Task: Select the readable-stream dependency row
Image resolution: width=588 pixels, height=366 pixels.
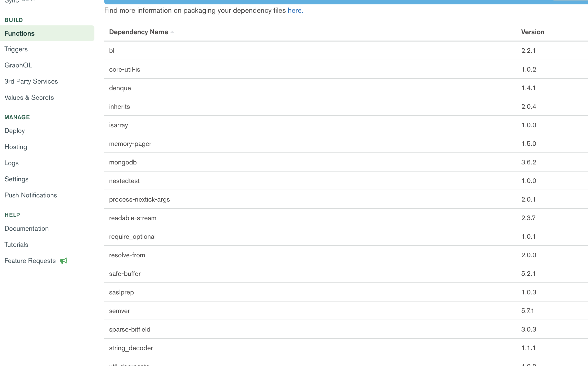Action: click(133, 218)
